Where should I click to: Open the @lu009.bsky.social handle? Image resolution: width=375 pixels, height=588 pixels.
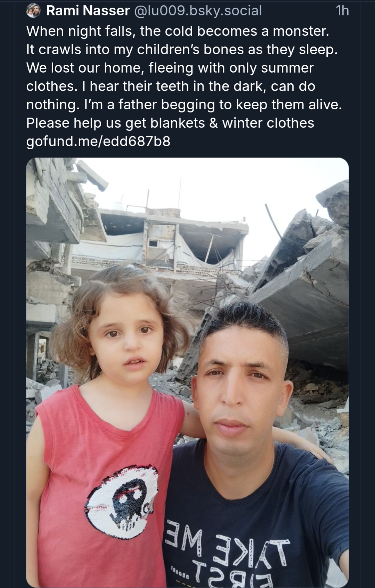[197, 11]
